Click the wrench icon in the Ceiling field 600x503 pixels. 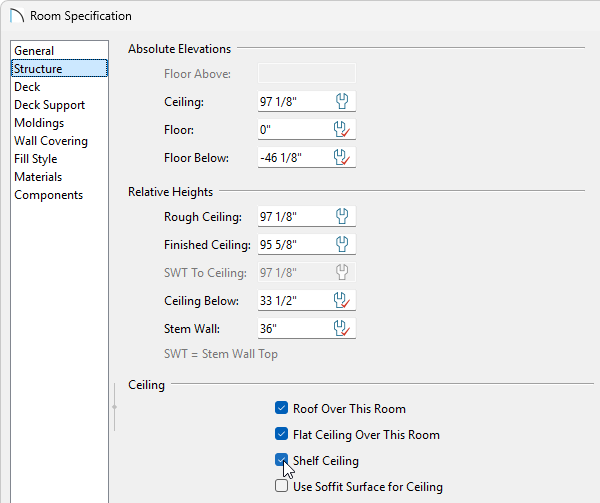(x=342, y=101)
